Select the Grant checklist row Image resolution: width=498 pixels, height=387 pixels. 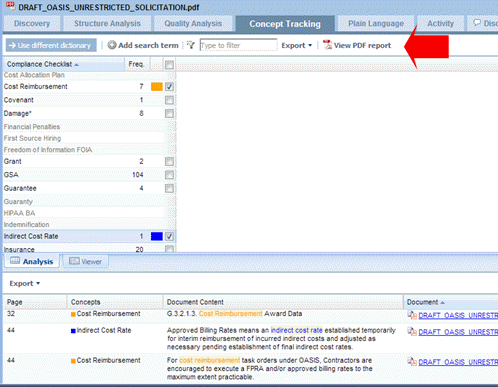[89, 161]
